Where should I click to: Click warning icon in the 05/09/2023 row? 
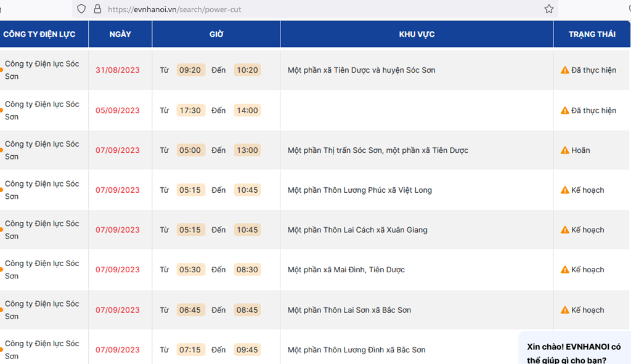tap(564, 111)
